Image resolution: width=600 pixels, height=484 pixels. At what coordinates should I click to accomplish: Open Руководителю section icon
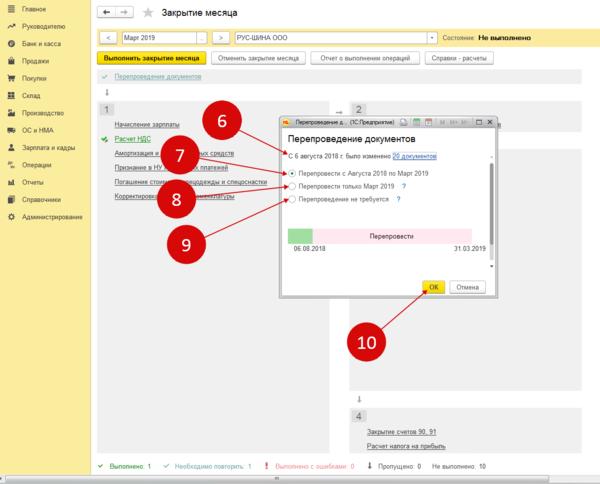[x=11, y=26]
